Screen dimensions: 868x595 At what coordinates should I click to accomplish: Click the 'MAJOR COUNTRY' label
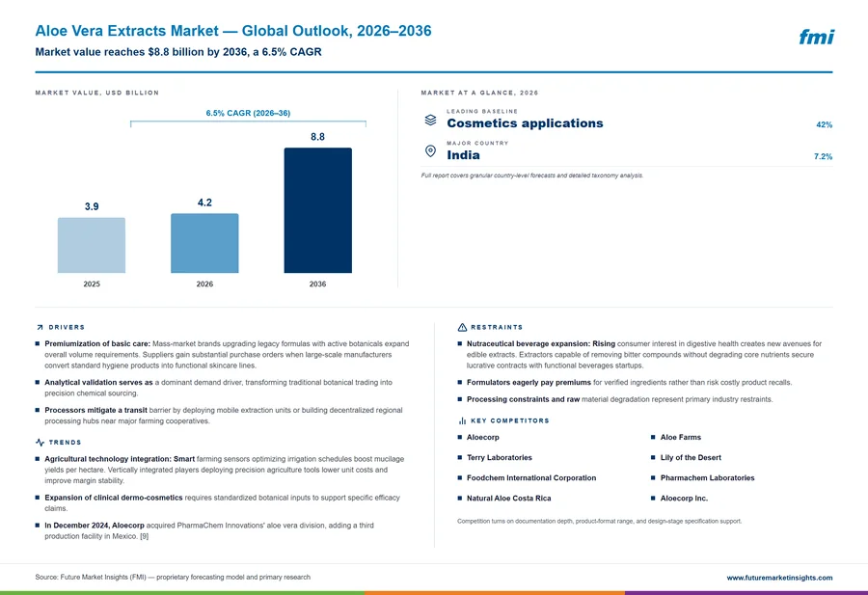[477, 143]
